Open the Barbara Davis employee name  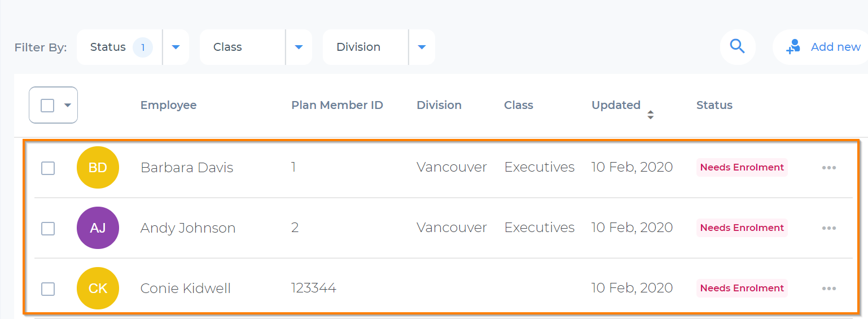187,168
